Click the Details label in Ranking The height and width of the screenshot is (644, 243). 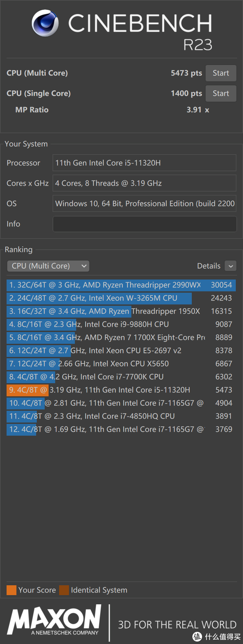pyautogui.click(x=209, y=266)
